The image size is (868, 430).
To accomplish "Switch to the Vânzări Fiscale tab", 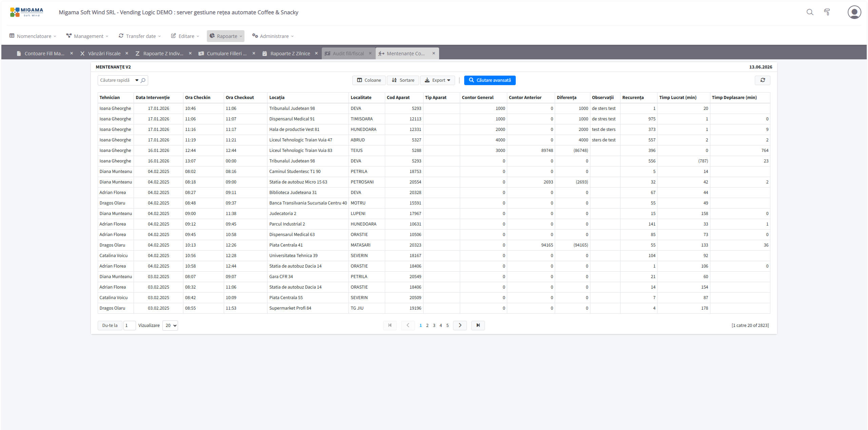I will 104,54.
